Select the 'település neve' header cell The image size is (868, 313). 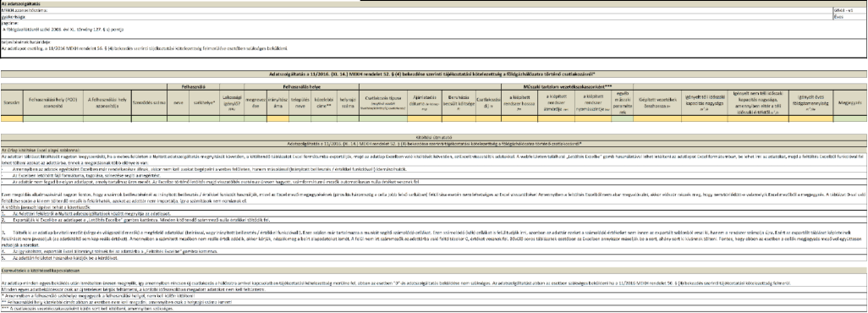pyautogui.click(x=300, y=102)
